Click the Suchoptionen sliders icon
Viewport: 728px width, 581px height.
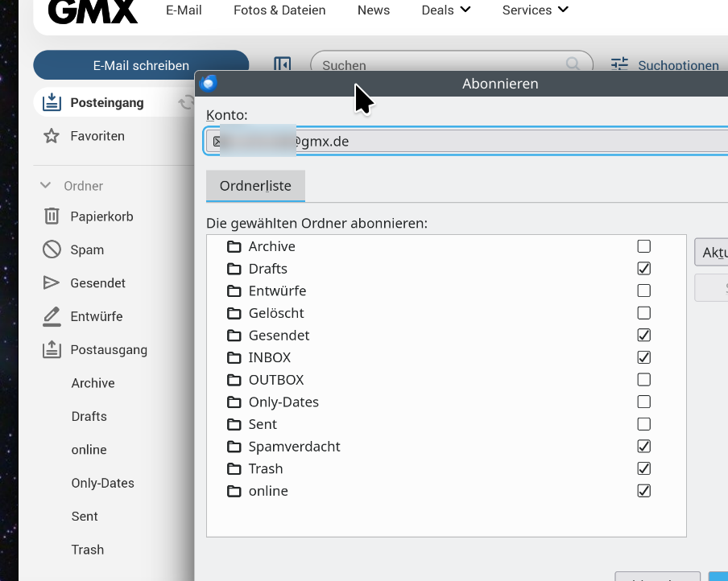pyautogui.click(x=619, y=64)
